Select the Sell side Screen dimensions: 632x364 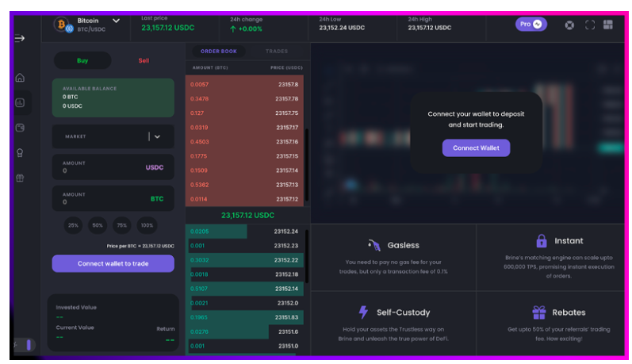click(x=144, y=60)
